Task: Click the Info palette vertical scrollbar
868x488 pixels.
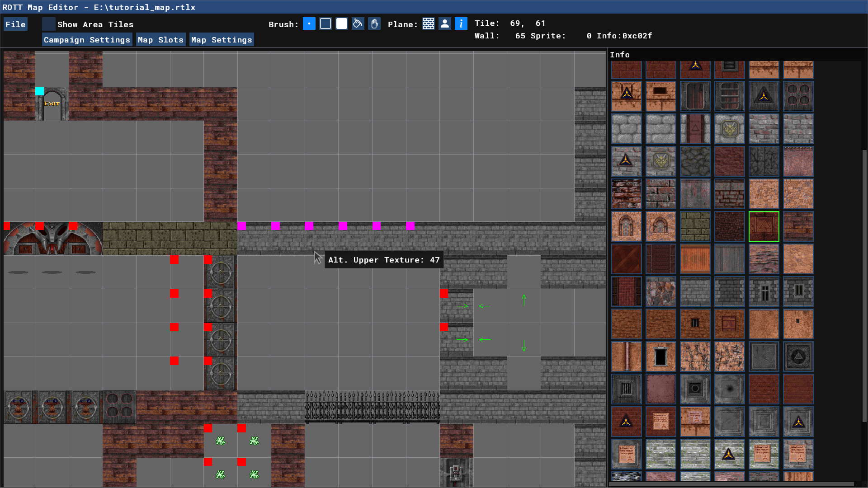Action: [x=864, y=285]
